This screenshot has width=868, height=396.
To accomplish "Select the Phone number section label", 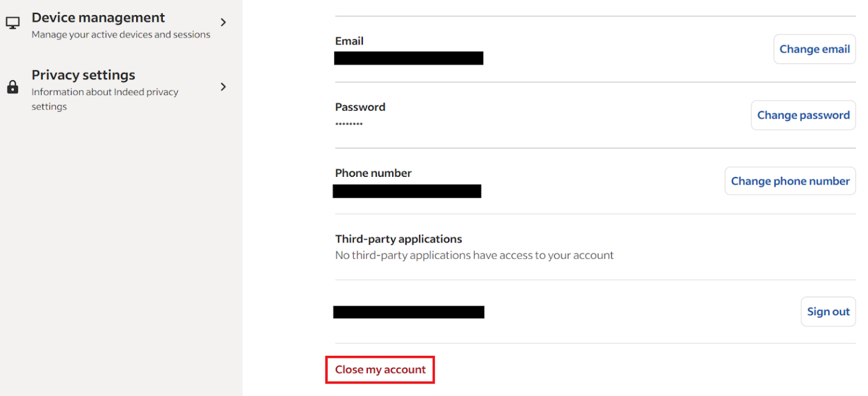I will coord(373,173).
